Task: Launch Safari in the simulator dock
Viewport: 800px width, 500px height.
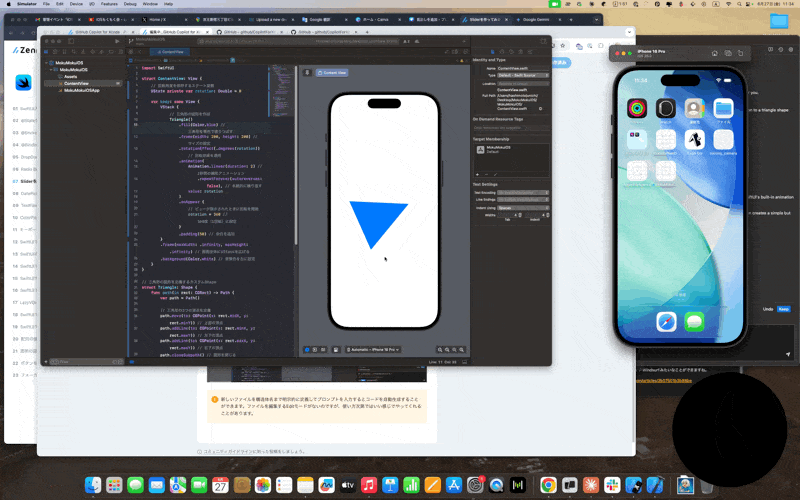Action: (666, 322)
